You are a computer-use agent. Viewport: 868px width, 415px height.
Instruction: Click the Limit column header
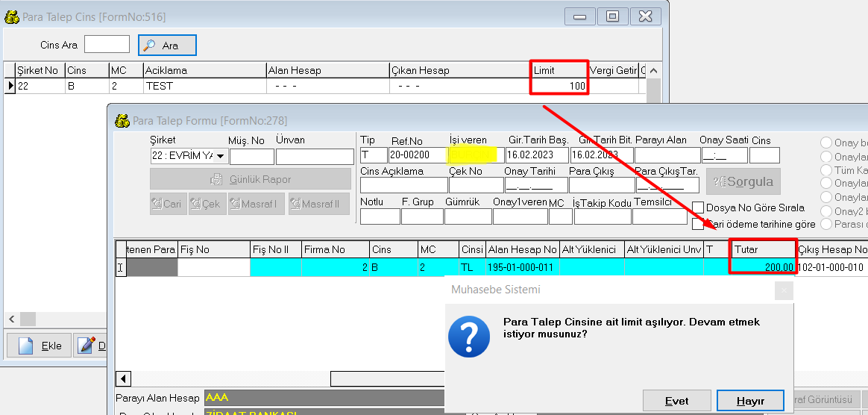[x=559, y=70]
